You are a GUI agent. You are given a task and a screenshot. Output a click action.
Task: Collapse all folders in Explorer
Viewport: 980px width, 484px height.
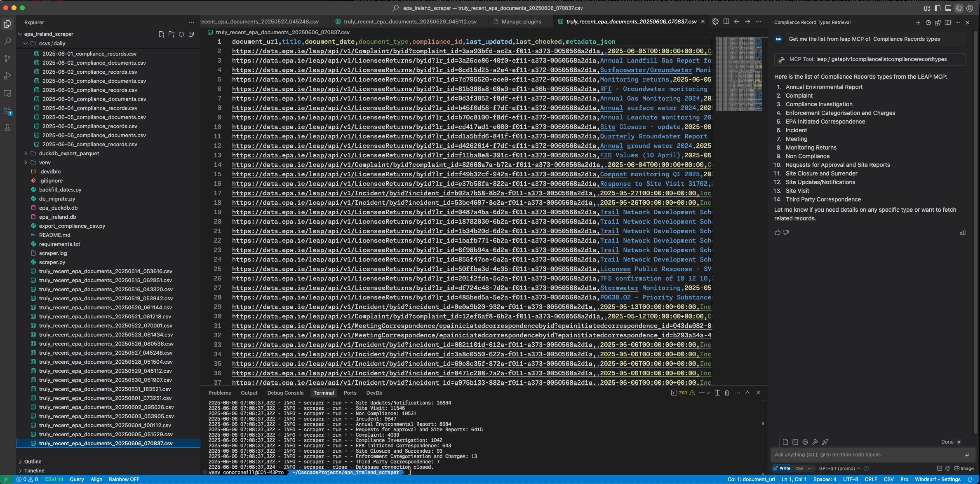(x=191, y=34)
